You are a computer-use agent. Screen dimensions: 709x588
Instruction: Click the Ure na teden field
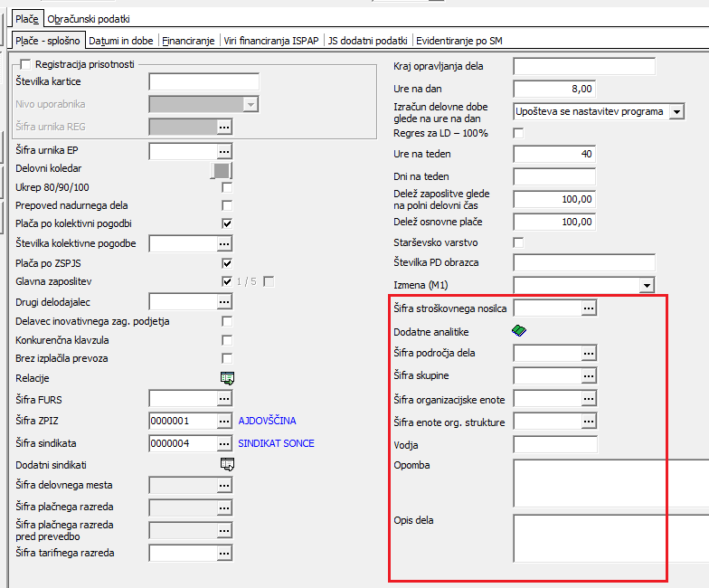click(x=554, y=154)
